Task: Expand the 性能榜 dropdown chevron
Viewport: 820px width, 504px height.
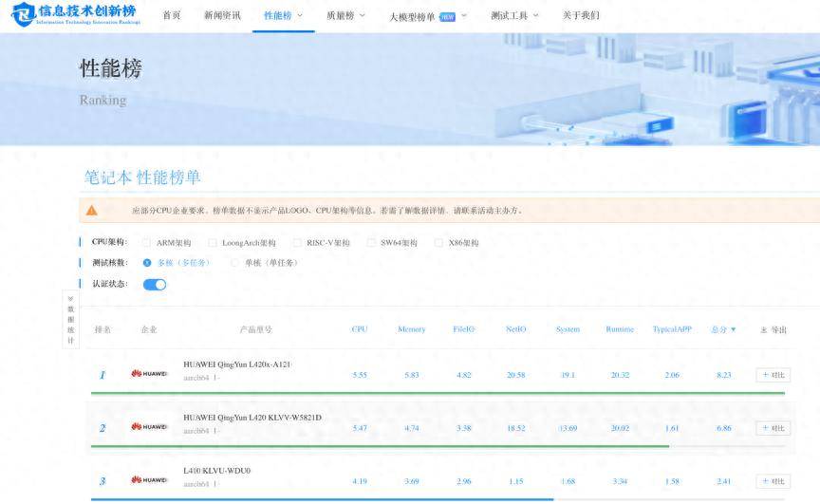Action: pos(300,16)
